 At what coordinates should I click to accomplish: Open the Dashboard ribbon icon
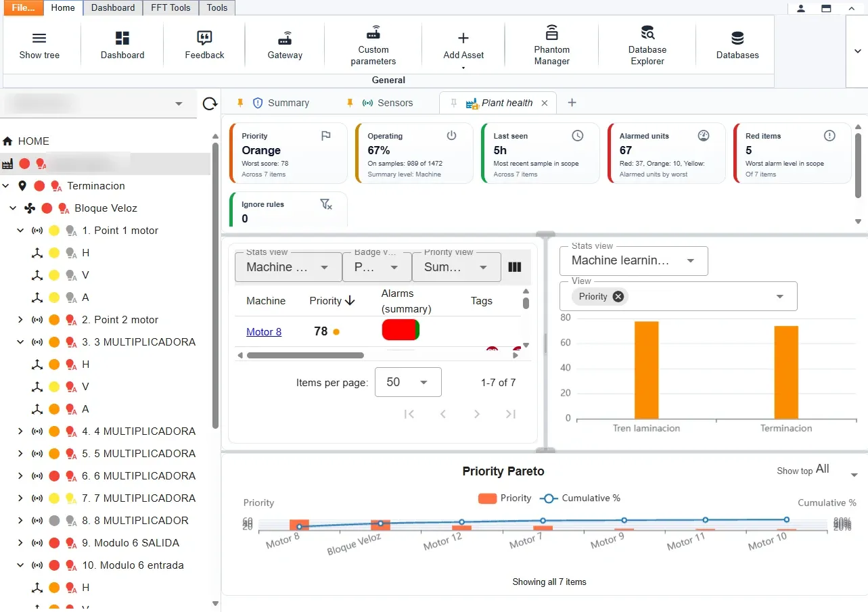pos(122,38)
